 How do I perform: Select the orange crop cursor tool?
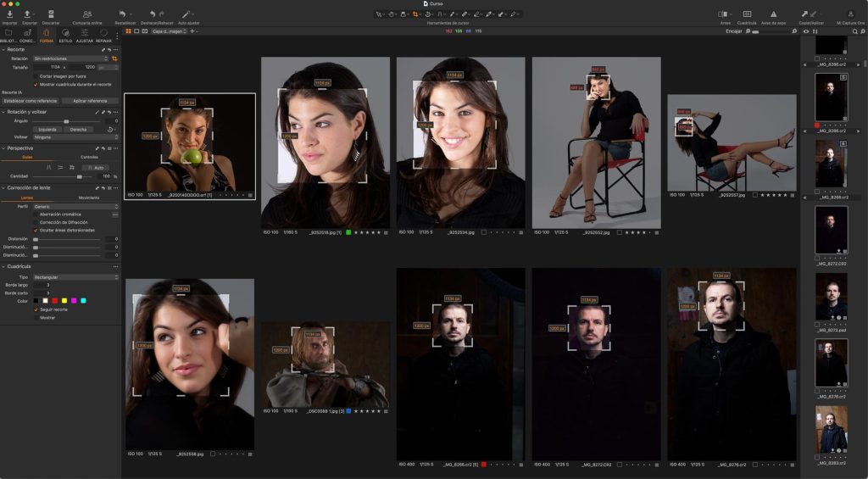[415, 14]
